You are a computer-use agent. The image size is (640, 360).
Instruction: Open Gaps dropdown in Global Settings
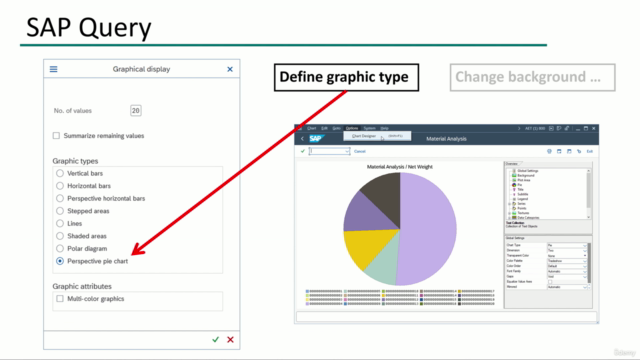[584, 276]
